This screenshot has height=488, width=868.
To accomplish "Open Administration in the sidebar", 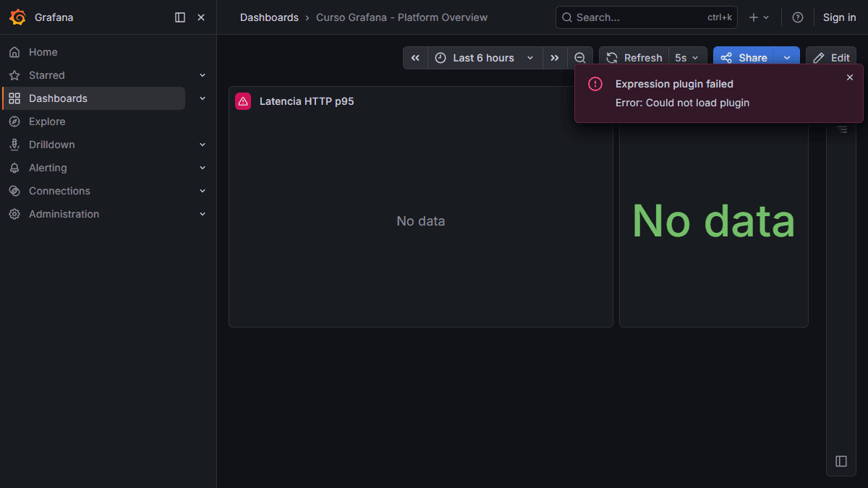I will pos(64,214).
